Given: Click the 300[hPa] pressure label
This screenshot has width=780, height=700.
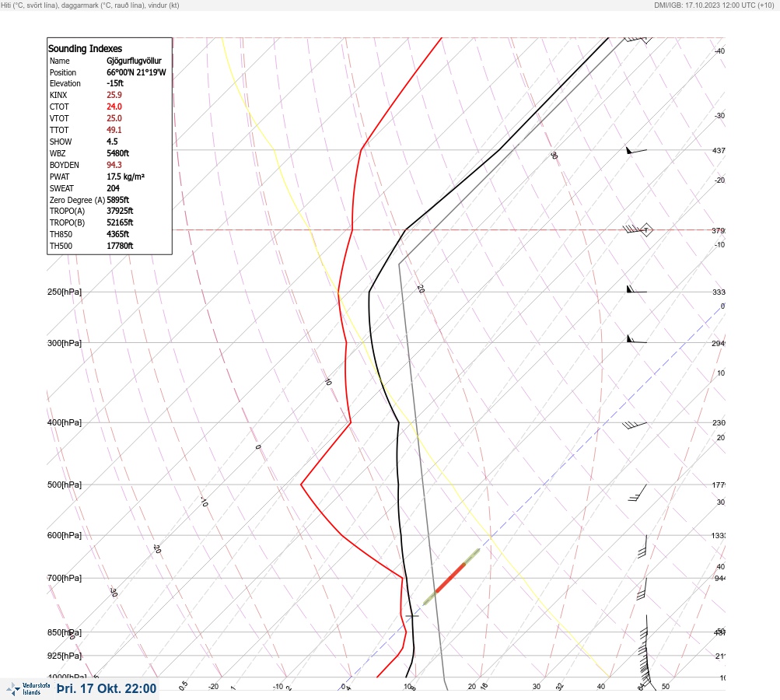Looking at the screenshot, I should [65, 343].
